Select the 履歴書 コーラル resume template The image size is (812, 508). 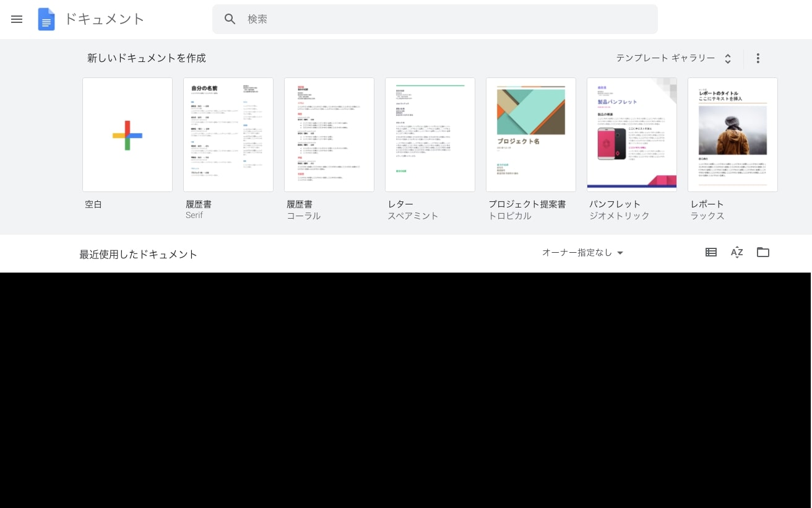coord(329,134)
